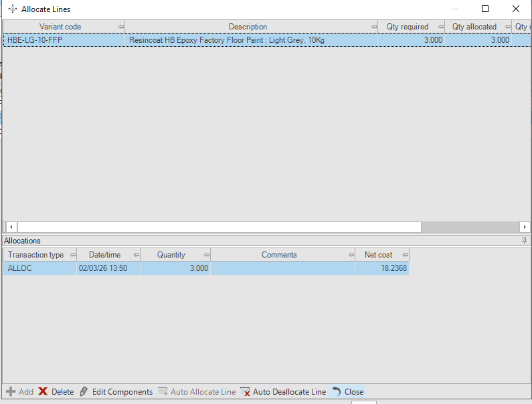Pin the Net cost column

405,255
